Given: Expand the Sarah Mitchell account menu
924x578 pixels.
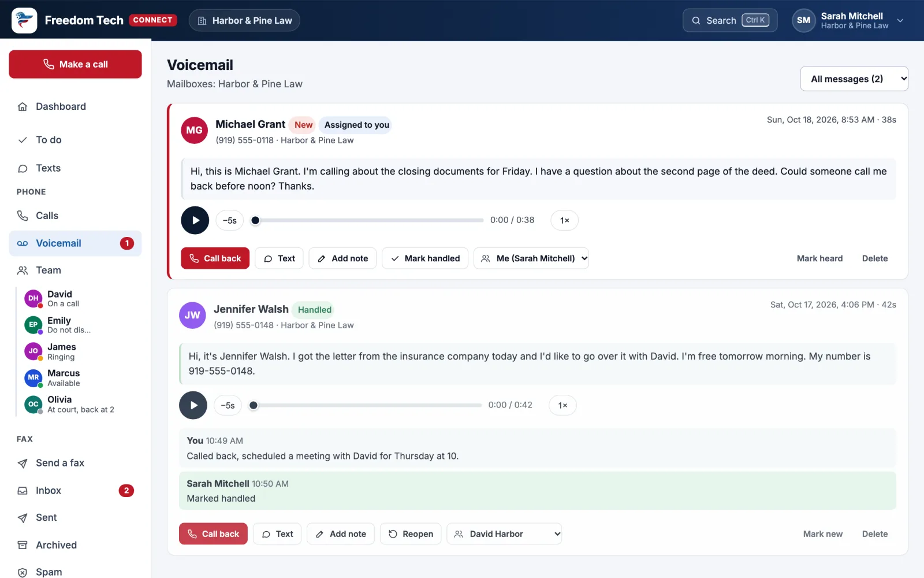Looking at the screenshot, I should (848, 20).
